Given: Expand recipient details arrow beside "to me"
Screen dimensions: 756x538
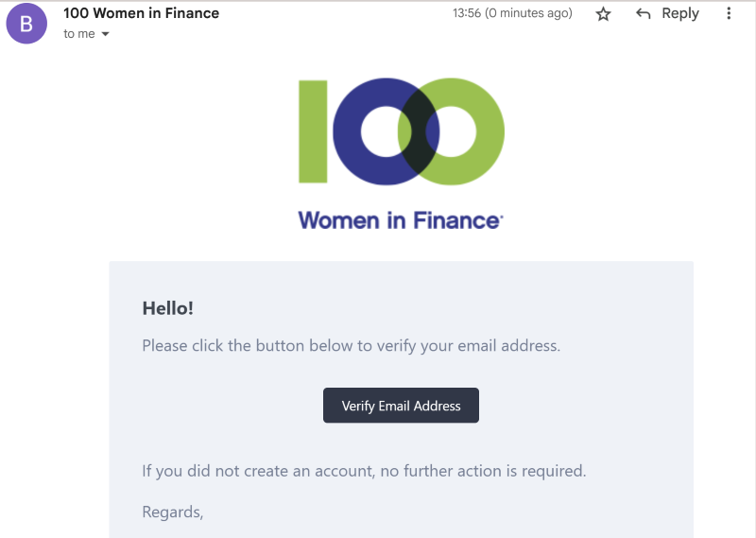Looking at the screenshot, I should pos(105,34).
